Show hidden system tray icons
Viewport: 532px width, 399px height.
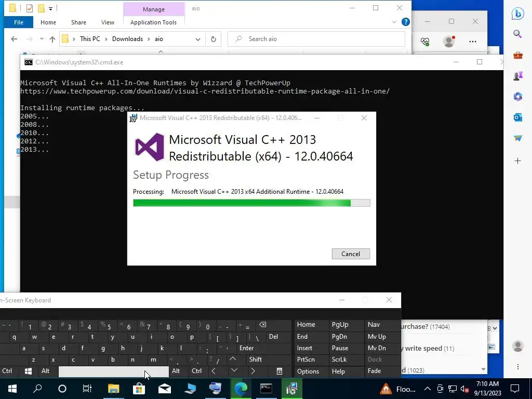(428, 389)
